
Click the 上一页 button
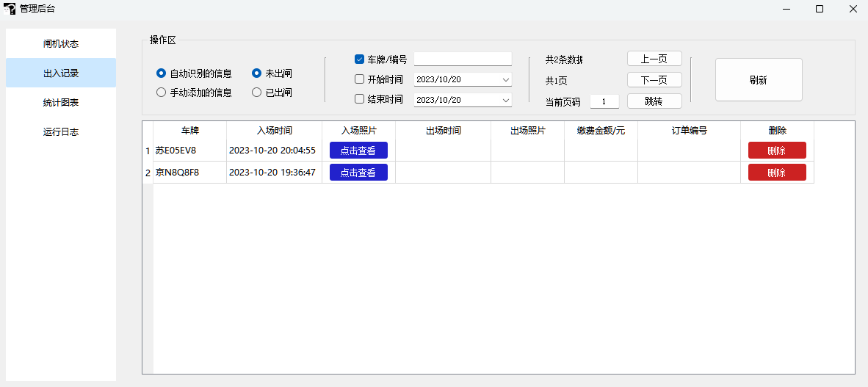[654, 59]
